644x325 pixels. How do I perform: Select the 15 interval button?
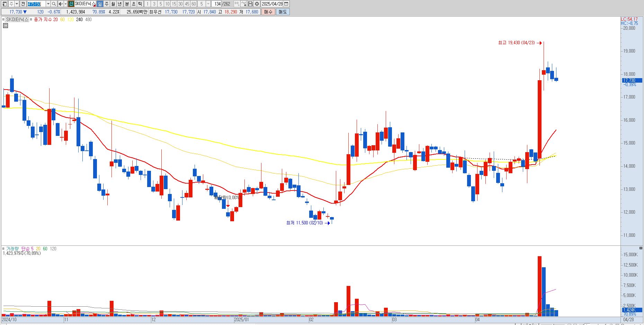click(x=174, y=4)
